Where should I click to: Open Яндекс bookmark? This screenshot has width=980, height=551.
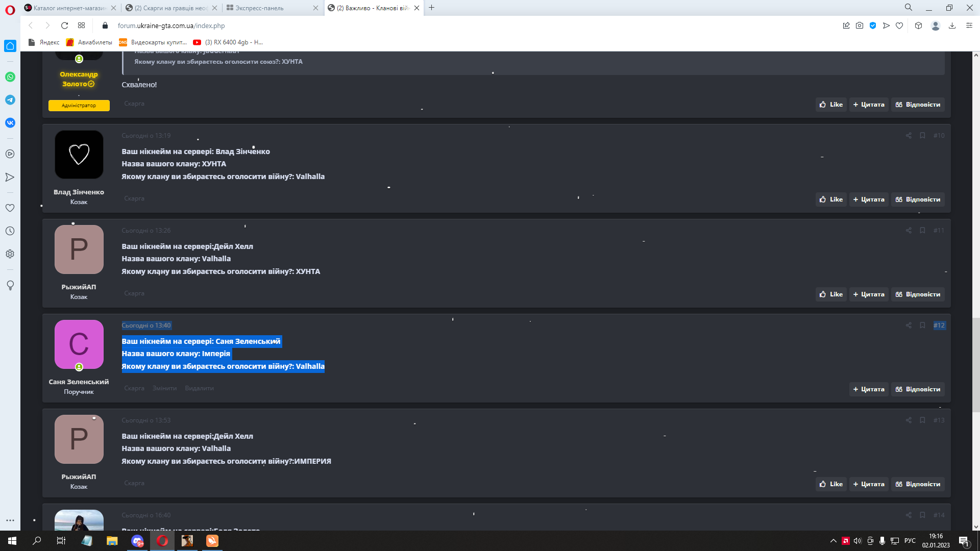pyautogui.click(x=44, y=42)
